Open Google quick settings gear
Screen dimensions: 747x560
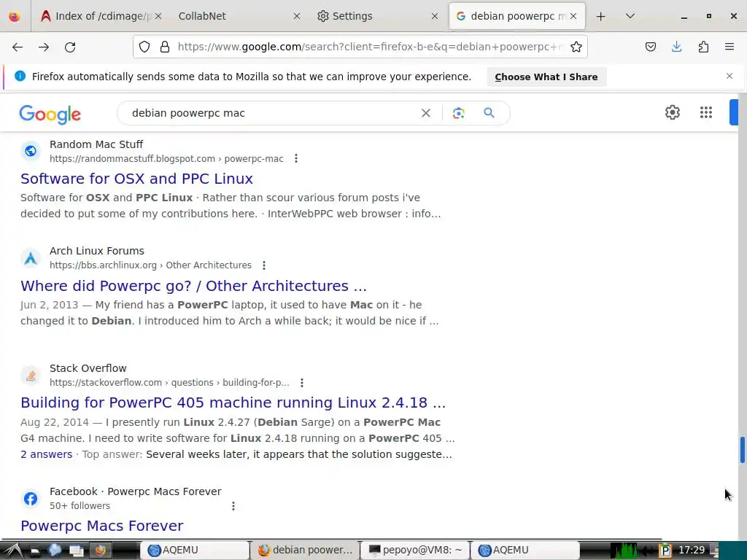tap(672, 112)
